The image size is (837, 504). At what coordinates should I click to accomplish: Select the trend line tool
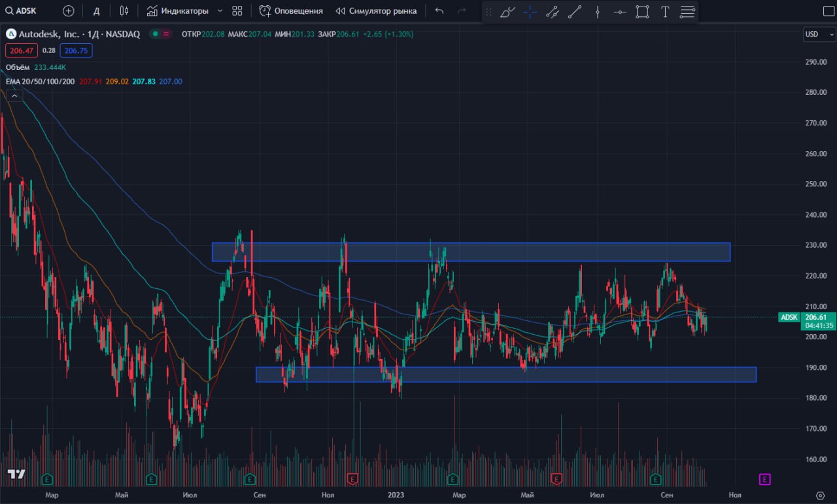575,12
